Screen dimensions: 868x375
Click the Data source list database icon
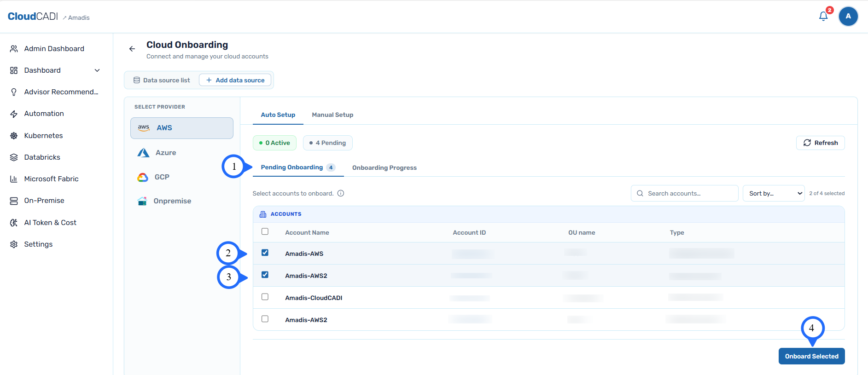coord(137,80)
